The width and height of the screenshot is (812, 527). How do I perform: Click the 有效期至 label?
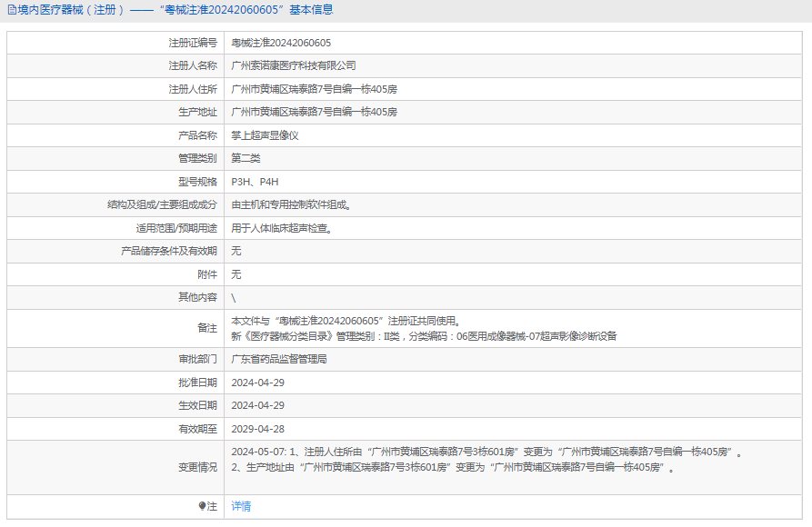[x=198, y=429]
